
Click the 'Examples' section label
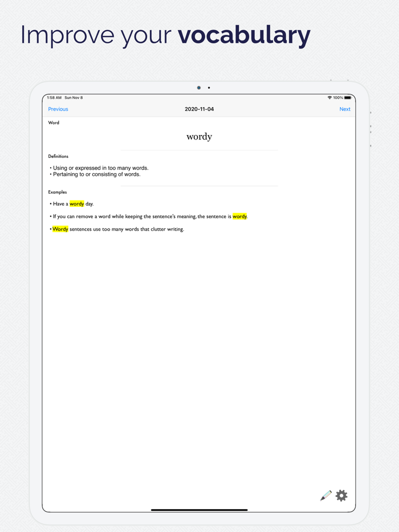(x=58, y=192)
